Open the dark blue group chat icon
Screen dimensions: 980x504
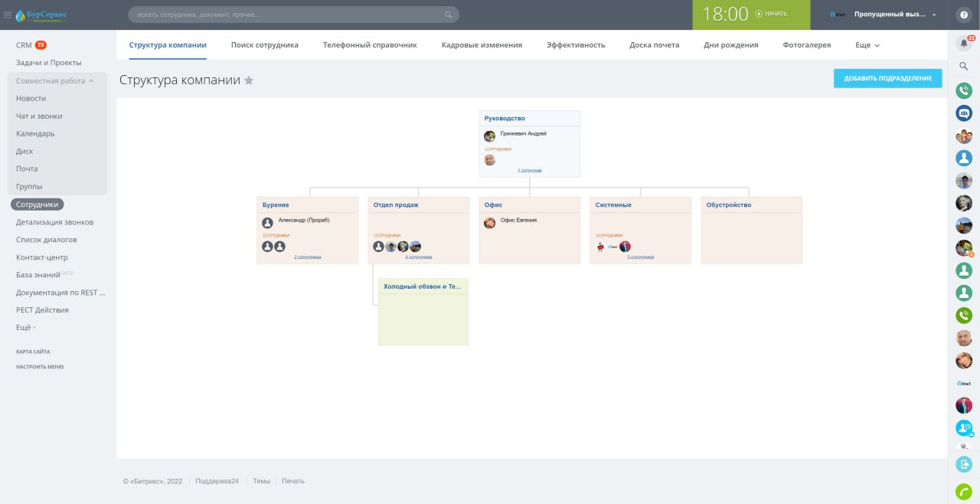click(964, 113)
